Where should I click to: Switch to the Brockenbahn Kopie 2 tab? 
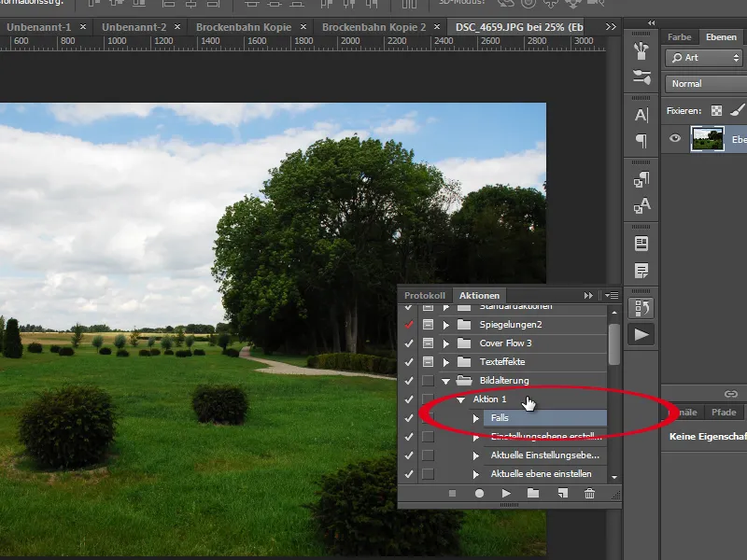374,27
